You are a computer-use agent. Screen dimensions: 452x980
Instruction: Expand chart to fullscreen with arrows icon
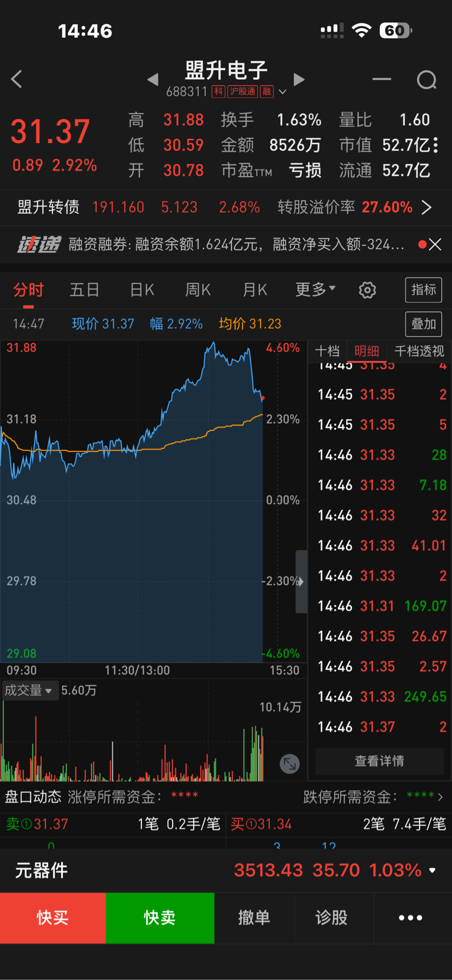pyautogui.click(x=290, y=764)
